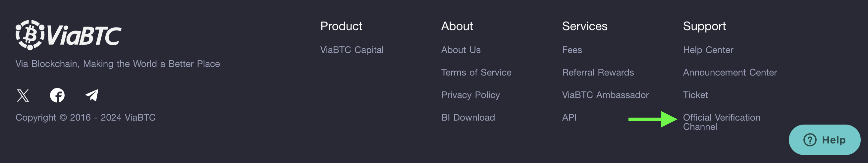Visit ViaBTC Ambassador page

click(x=605, y=95)
